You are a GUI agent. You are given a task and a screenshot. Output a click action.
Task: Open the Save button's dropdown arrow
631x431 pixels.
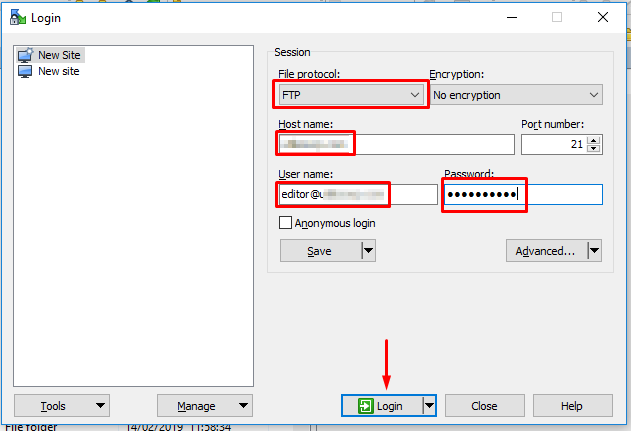point(369,251)
